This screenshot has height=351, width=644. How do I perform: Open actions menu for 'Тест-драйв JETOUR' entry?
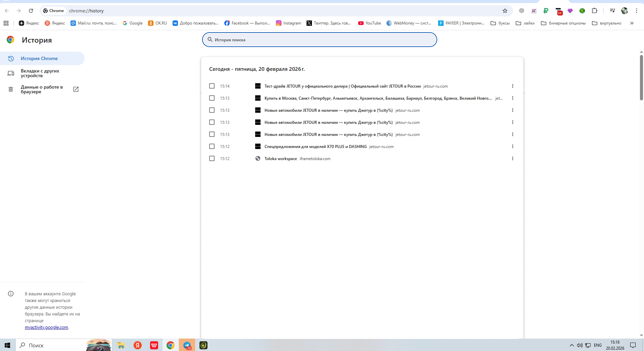(512, 86)
